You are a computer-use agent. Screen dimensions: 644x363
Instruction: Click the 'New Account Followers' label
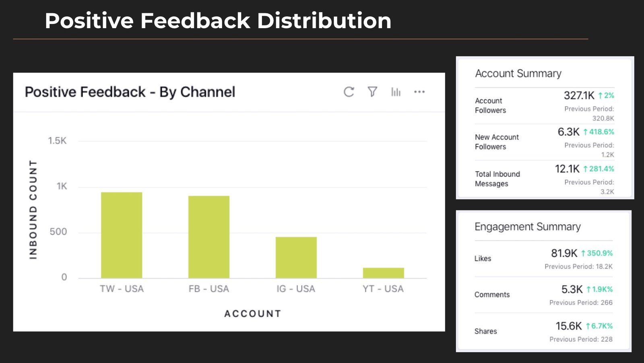click(497, 142)
